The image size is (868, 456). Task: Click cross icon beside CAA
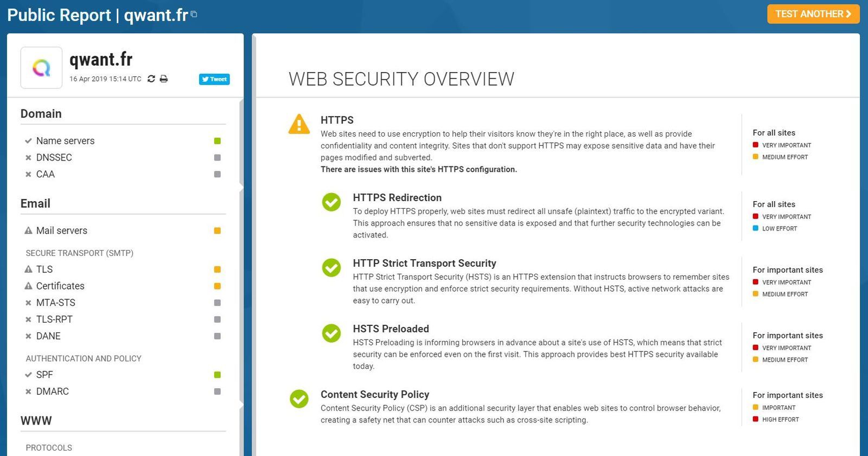point(28,174)
